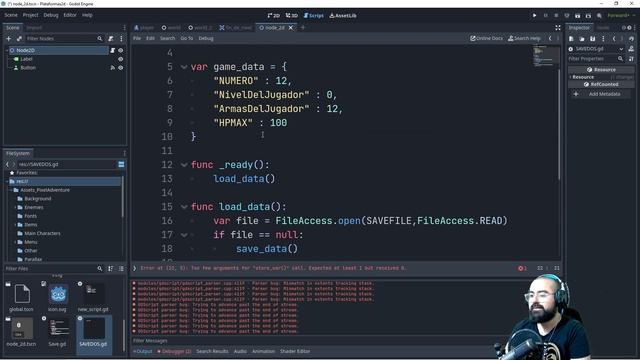Click the code minimap preview
This screenshot has width=640, height=360.
pos(546,56)
